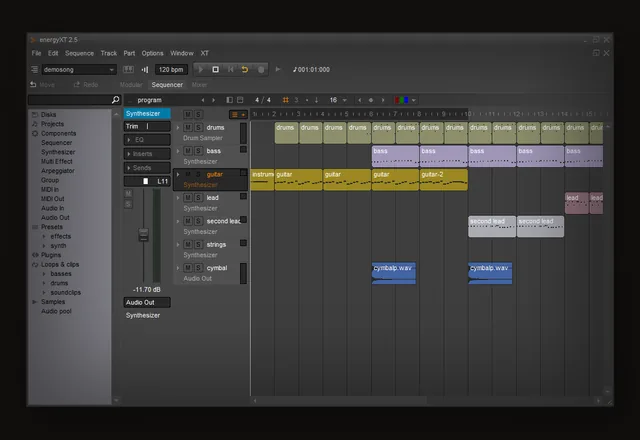This screenshot has height=440, width=640.
Task: Click the down-arrow quantize icon
Action: pos(316,100)
